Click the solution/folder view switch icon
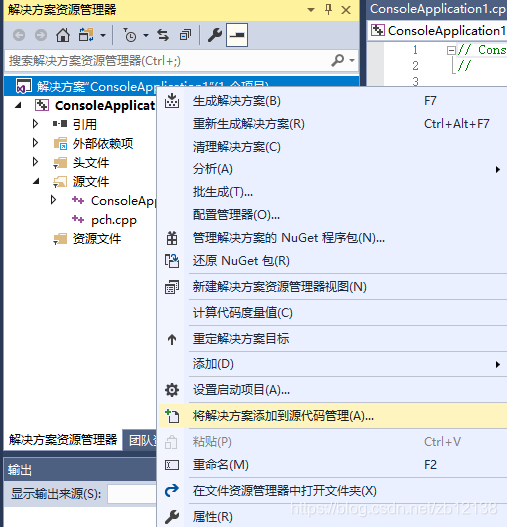 click(x=86, y=35)
